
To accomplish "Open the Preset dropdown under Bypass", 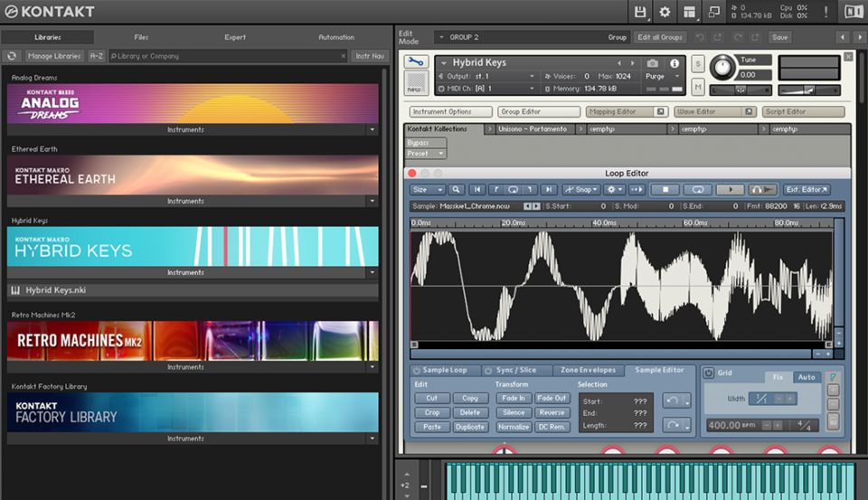I will (x=425, y=154).
